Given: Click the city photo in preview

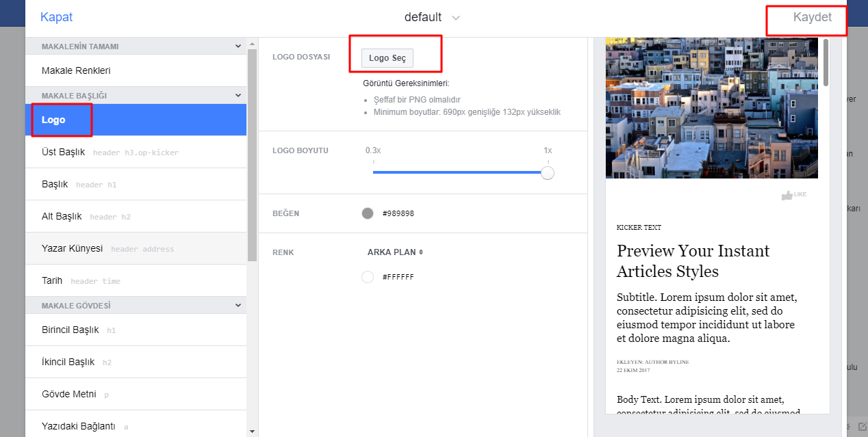Looking at the screenshot, I should tap(711, 107).
